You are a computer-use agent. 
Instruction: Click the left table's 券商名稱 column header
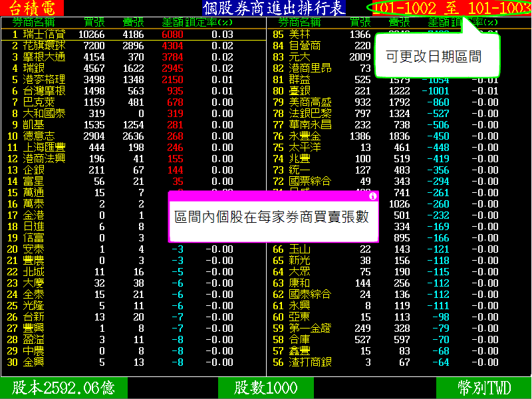point(39,23)
